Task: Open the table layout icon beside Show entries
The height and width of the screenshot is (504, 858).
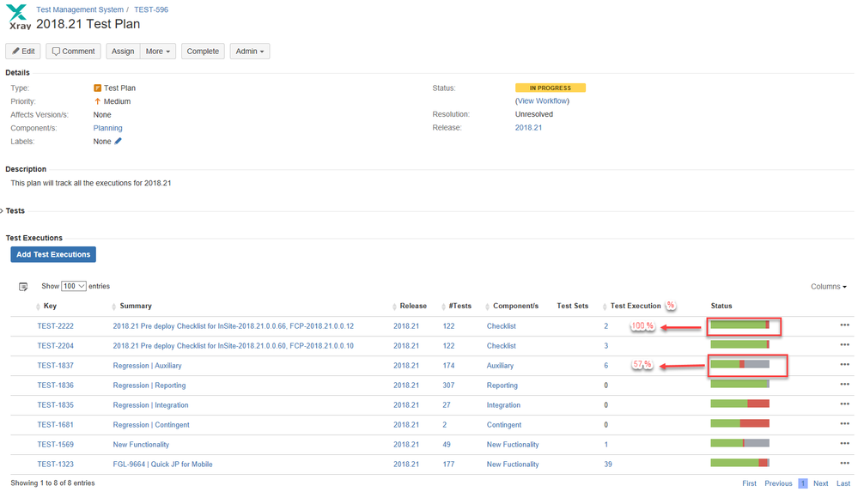Action: (x=23, y=287)
